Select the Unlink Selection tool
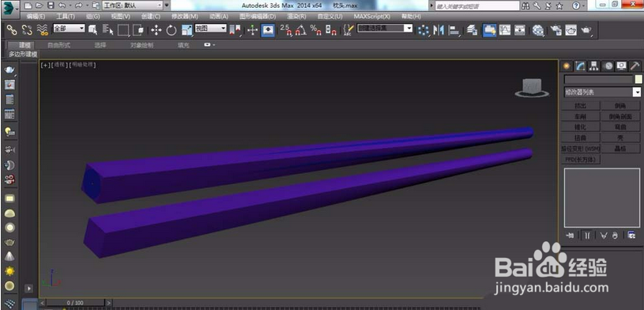Image resolution: width=644 pixels, height=310 pixels. pos(27,30)
